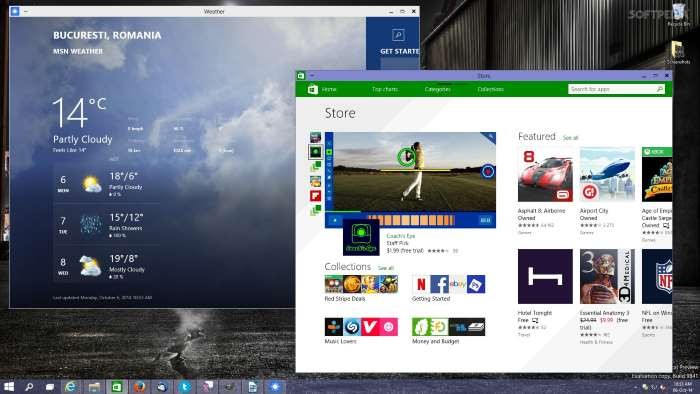Click the featured Coach's Eye golfer banner
Viewport: 700px width, 394px height.
coord(410,180)
